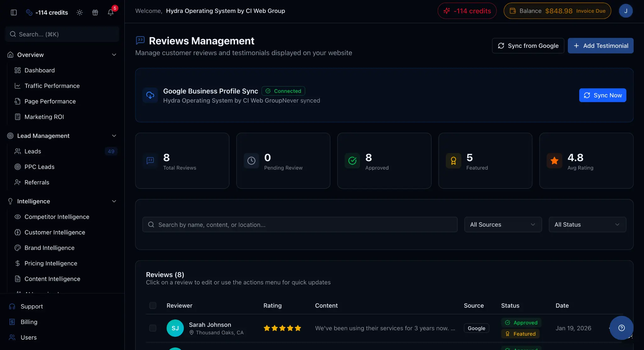The image size is (644, 350).
Task: Open Referrals page
Action: [x=32, y=182]
